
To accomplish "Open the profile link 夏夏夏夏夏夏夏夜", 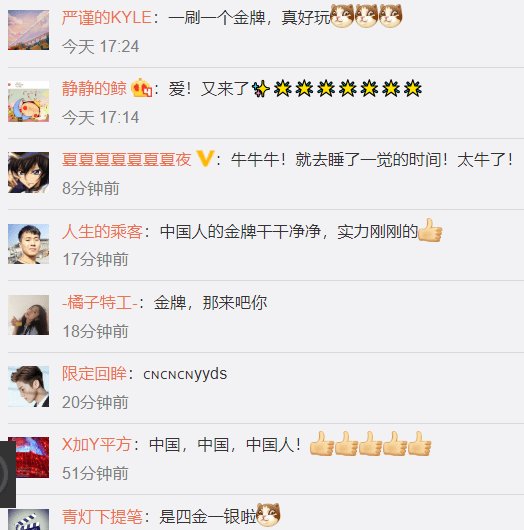I will point(126,160).
